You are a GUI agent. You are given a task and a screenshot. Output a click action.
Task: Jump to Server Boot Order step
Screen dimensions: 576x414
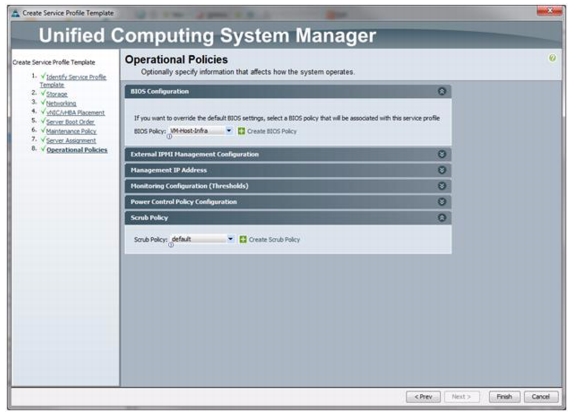71,122
